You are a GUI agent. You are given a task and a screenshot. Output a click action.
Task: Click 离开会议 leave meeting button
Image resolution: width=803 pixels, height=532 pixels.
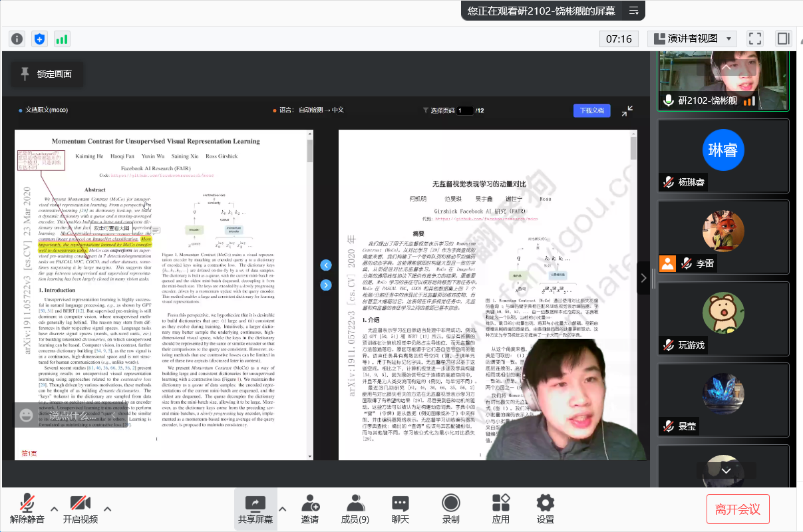pos(738,509)
